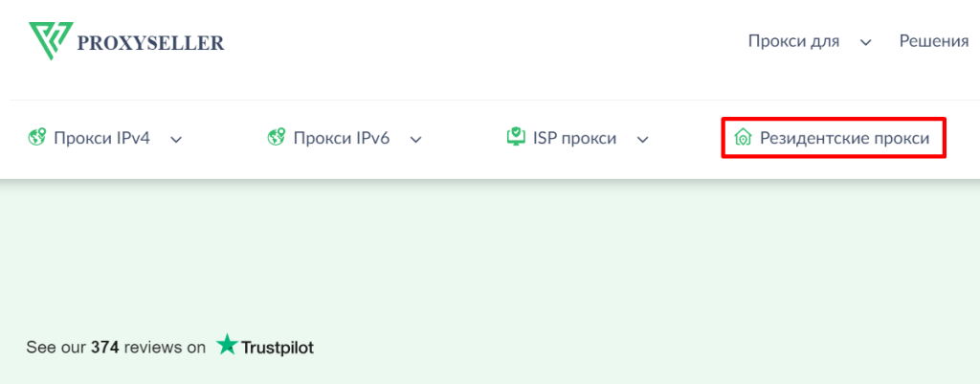Click the globe icon beside Прокси IPv4
The height and width of the screenshot is (384, 980).
tap(37, 137)
